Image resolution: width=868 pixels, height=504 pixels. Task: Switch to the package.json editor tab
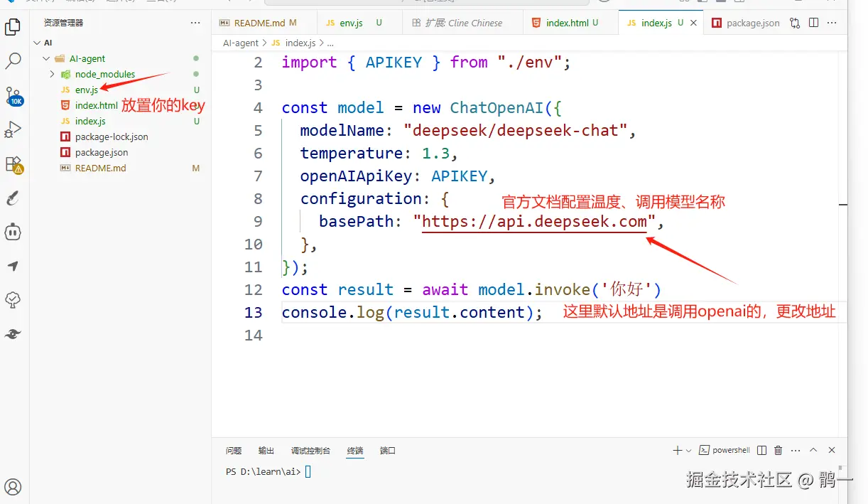tap(746, 23)
